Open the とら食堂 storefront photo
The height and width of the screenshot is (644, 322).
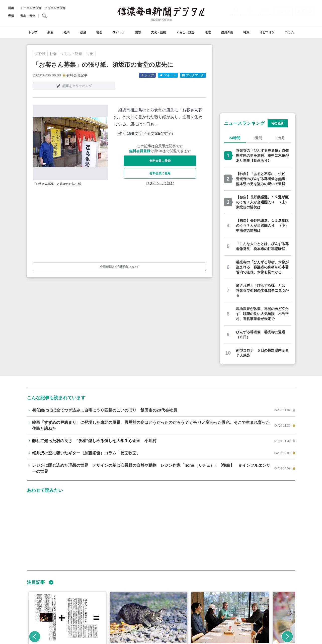click(x=70, y=142)
